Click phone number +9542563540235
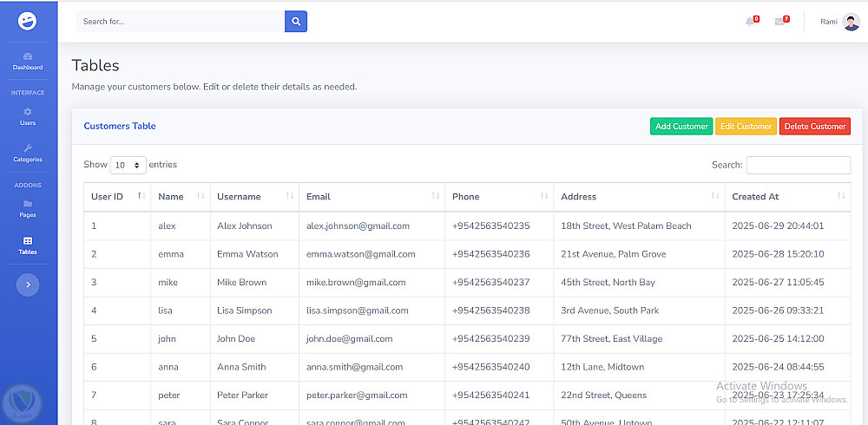This screenshot has width=868, height=425. click(490, 226)
